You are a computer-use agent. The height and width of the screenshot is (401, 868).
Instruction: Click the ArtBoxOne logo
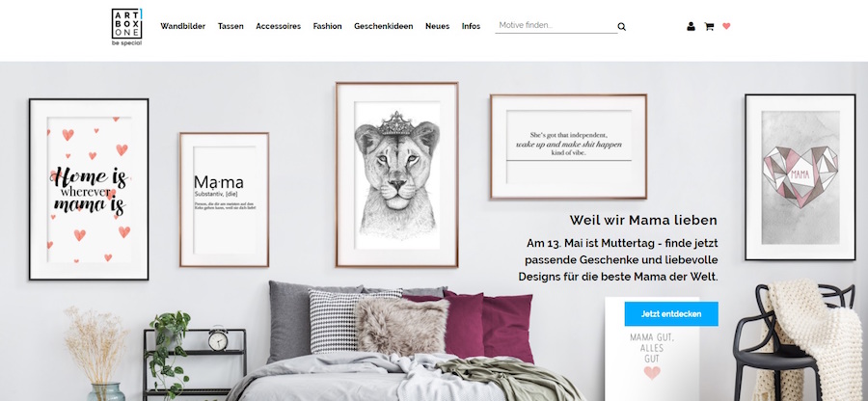(x=126, y=27)
